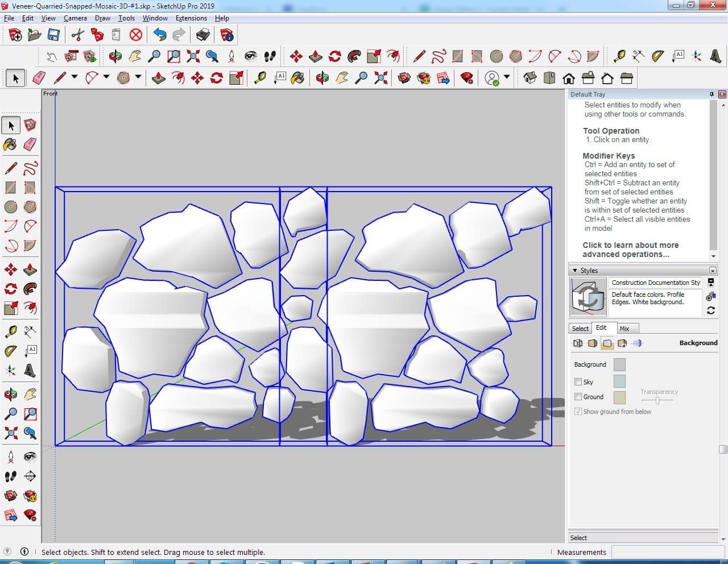This screenshot has width=728, height=564.
Task: Select the 3D Text tool in left toolbar
Action: pos(30,371)
